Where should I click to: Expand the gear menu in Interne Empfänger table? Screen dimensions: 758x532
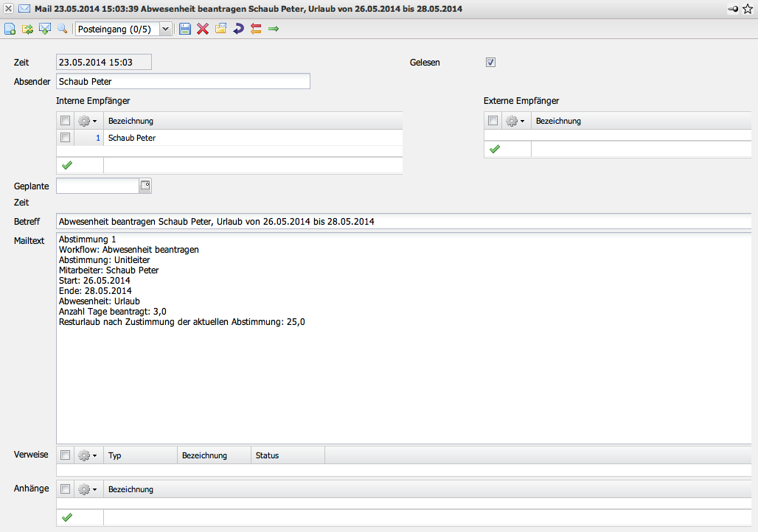pyautogui.click(x=88, y=121)
